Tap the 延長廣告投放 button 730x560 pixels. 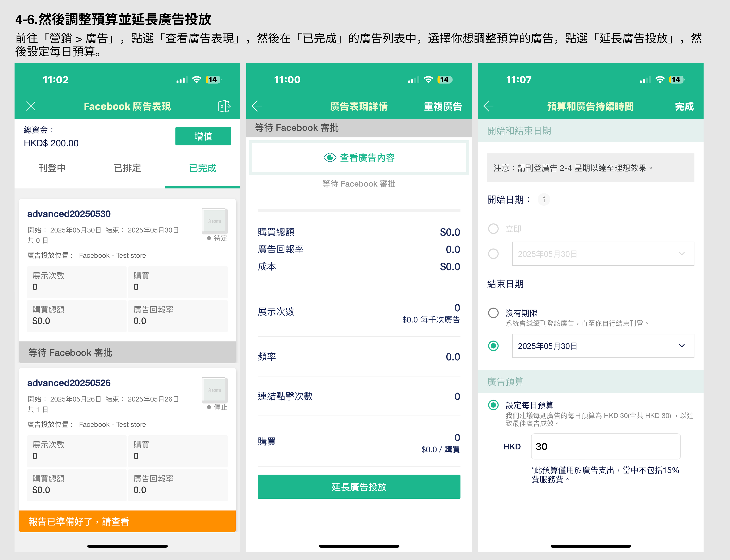tap(359, 487)
